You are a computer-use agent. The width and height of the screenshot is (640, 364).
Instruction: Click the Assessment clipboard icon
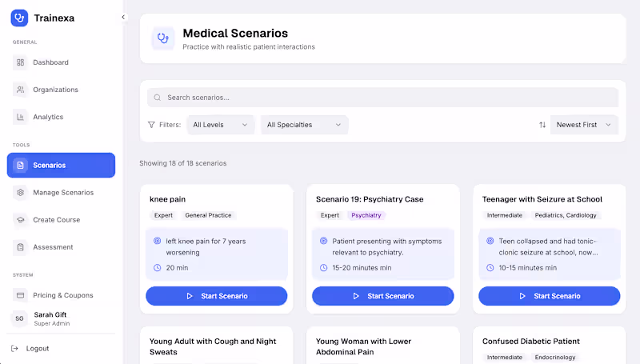[21, 247]
